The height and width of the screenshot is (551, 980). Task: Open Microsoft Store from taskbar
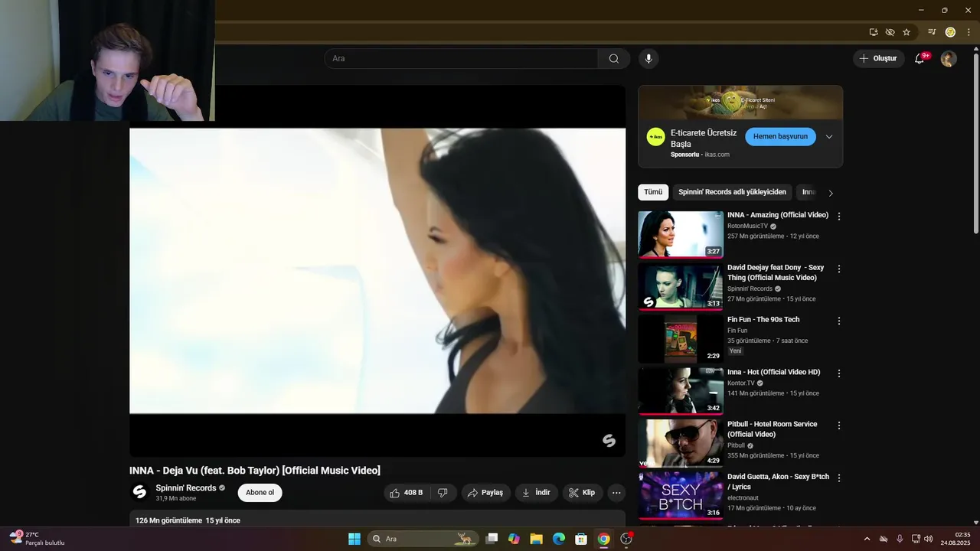pyautogui.click(x=581, y=539)
